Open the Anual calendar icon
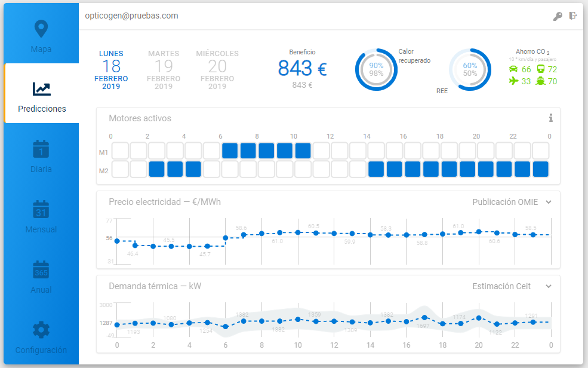The image size is (588, 368). click(x=41, y=269)
